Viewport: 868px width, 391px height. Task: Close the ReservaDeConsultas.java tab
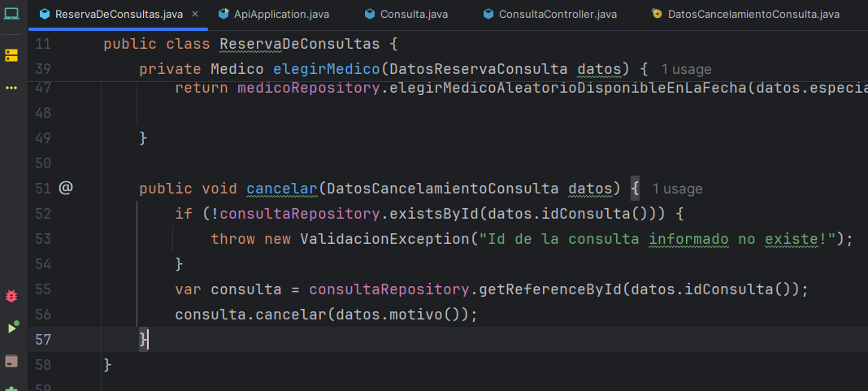[195, 14]
